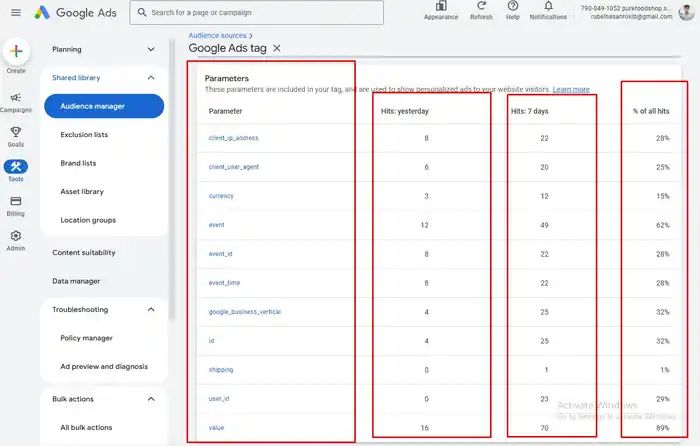Open Exclusion lists
This screenshot has height=446, width=700.
[x=84, y=134]
